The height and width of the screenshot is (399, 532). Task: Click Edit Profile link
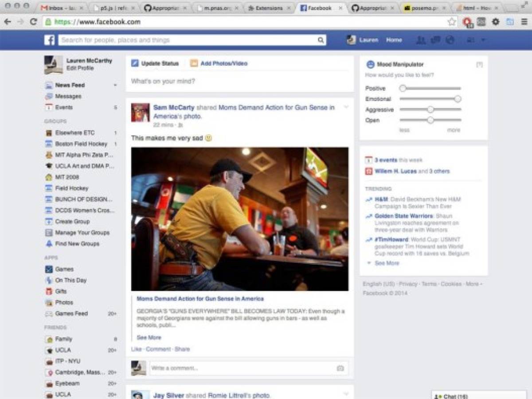[80, 68]
